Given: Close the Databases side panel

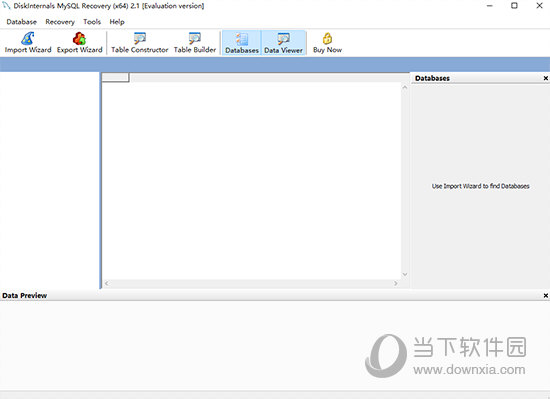Looking at the screenshot, I should click(545, 78).
